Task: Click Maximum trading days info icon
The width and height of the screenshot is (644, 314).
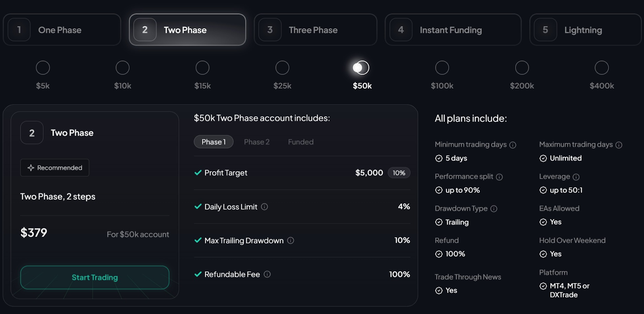Action: [619, 145]
